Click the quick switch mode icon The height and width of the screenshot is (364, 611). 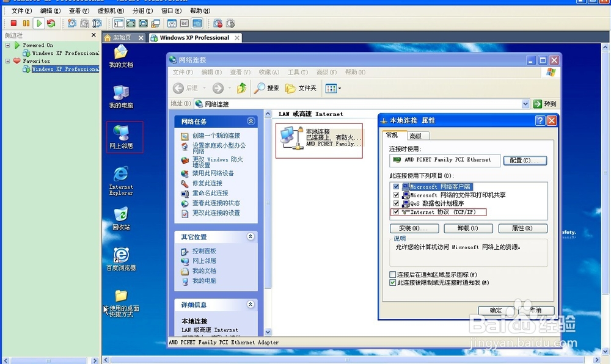[144, 23]
